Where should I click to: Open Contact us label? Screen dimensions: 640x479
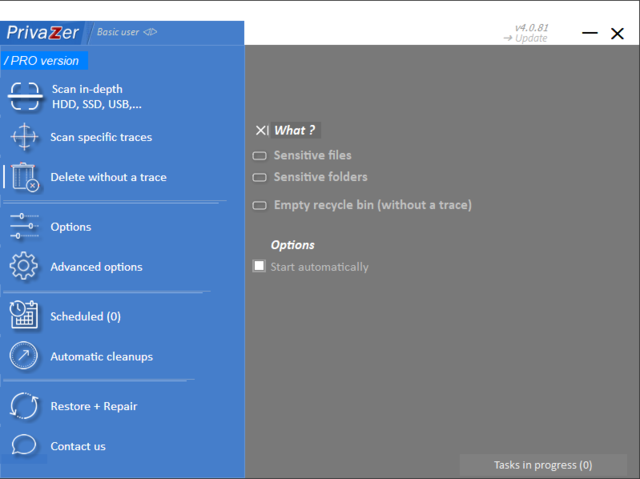(x=78, y=446)
